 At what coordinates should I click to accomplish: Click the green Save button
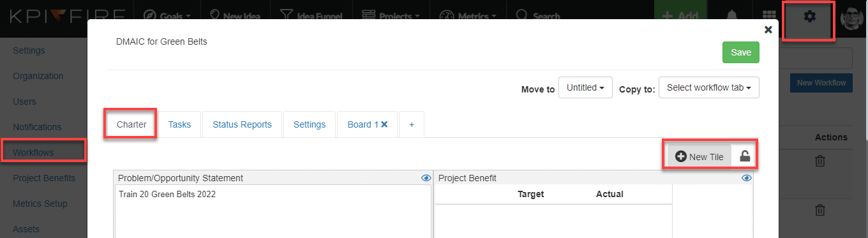tap(741, 52)
